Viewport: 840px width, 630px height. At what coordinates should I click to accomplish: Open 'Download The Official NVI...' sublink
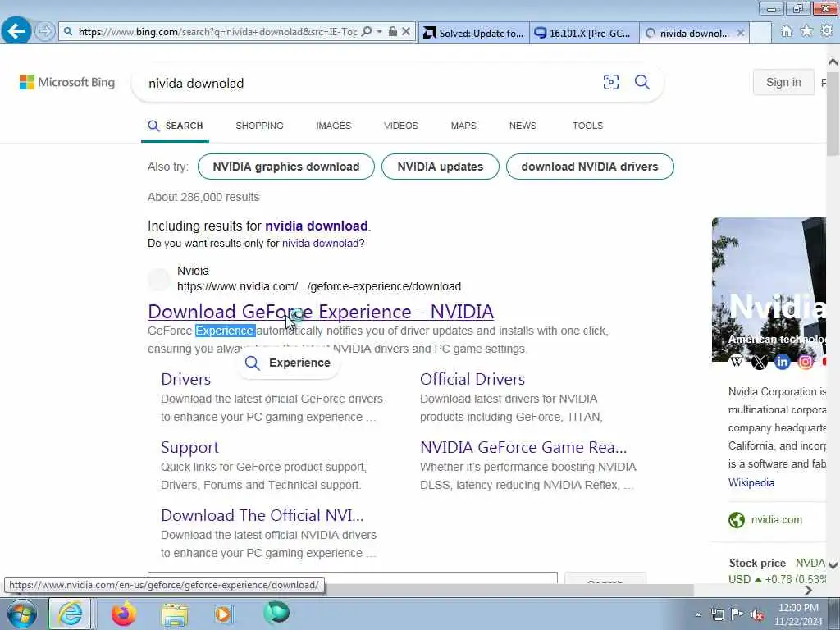(262, 515)
